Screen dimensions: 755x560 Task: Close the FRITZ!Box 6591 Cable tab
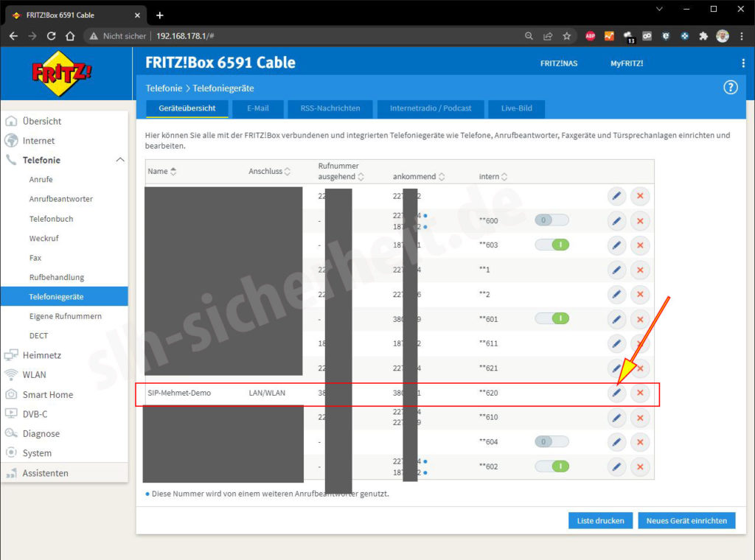[137, 15]
